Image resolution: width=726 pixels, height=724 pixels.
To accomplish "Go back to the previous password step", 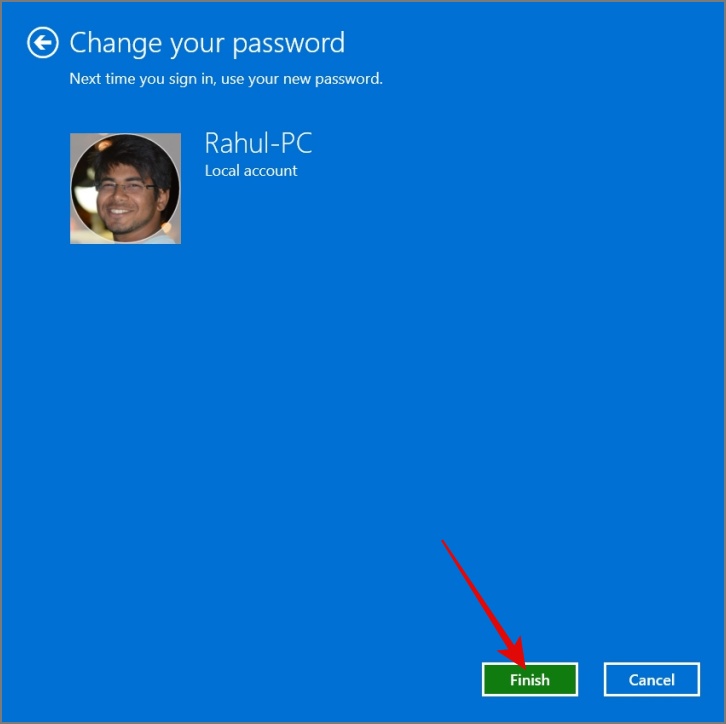I will [x=43, y=43].
